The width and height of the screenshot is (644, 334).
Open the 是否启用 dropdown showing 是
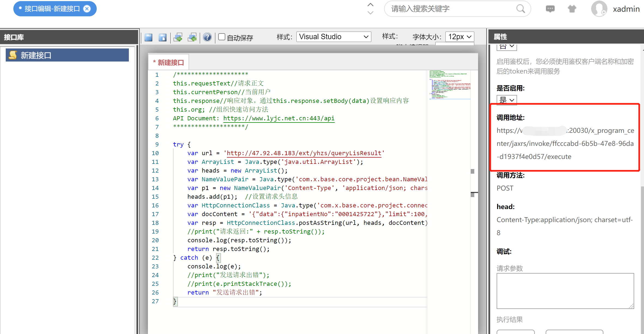506,100
